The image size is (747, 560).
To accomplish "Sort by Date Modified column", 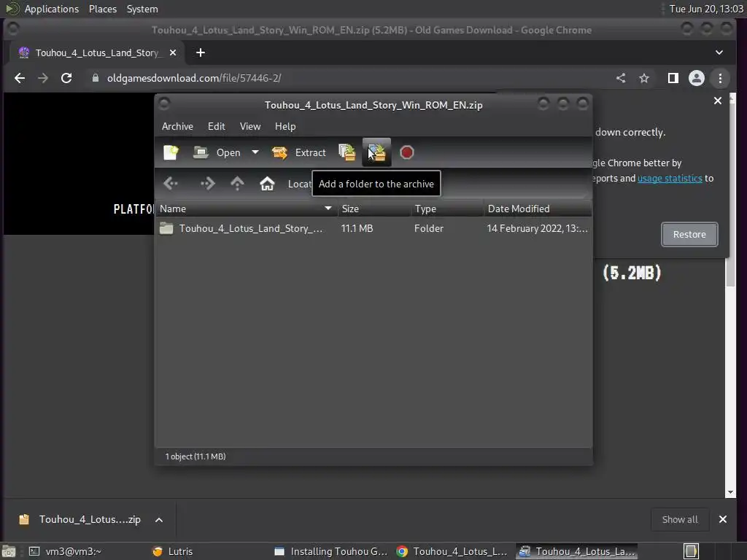I will 538,209.
